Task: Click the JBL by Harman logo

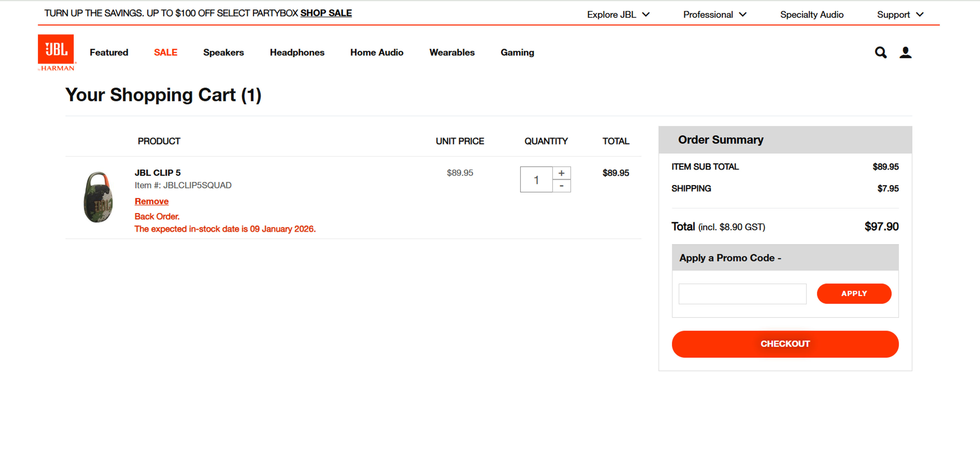Action: (x=56, y=53)
